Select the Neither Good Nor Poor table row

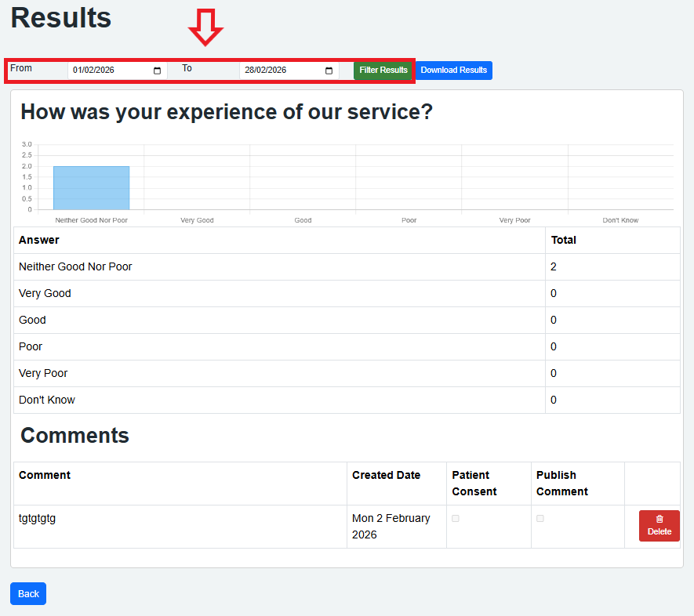pos(75,267)
